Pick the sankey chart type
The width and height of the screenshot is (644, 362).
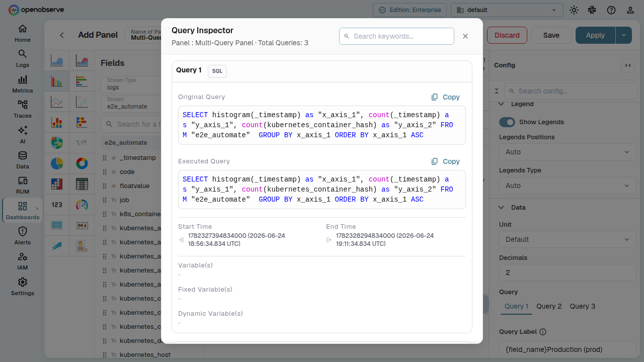[x=57, y=246]
